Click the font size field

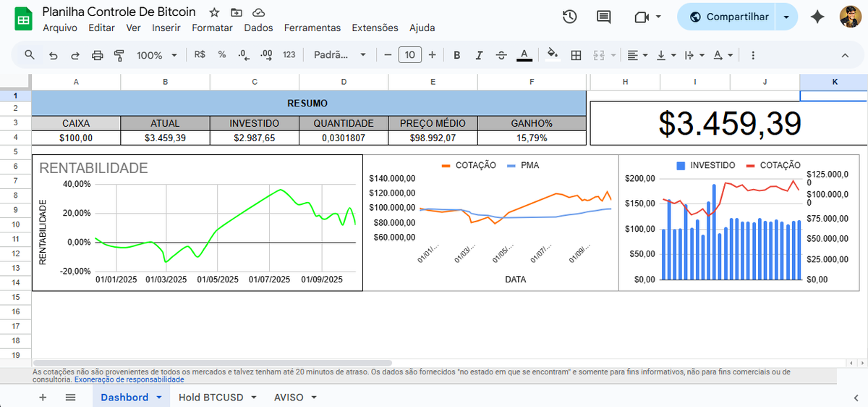pos(410,55)
